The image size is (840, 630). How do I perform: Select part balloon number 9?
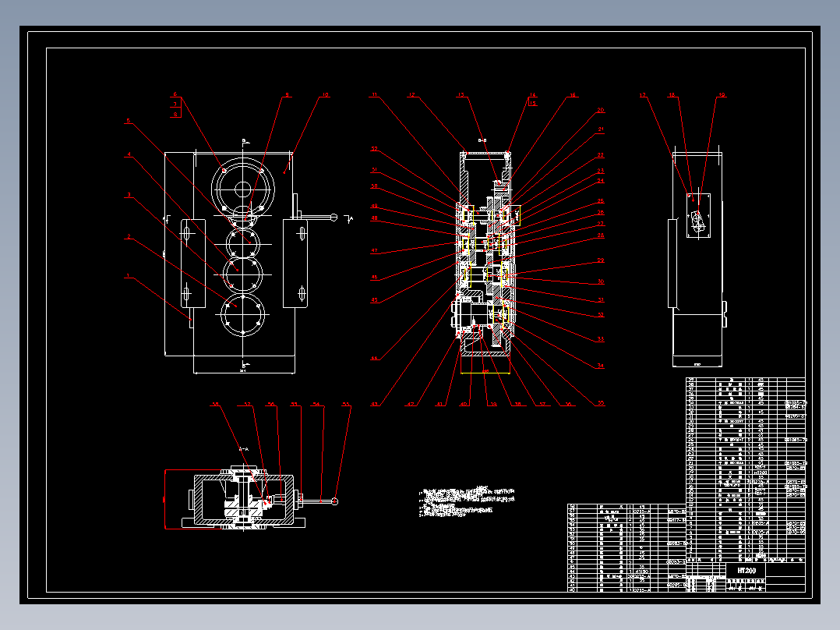pos(287,95)
